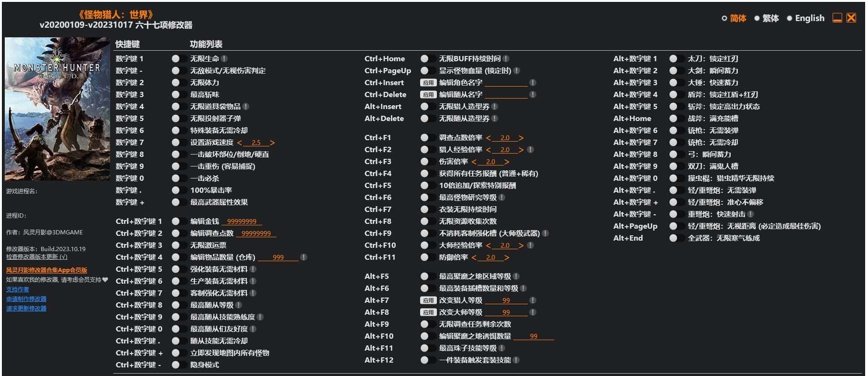
Task: Open the 风灵月影修改器合集App会员版 link
Action: [x=46, y=270]
